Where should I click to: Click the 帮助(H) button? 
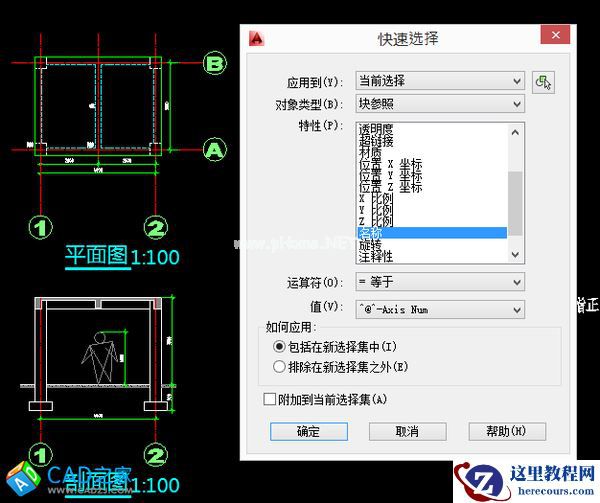click(x=507, y=431)
